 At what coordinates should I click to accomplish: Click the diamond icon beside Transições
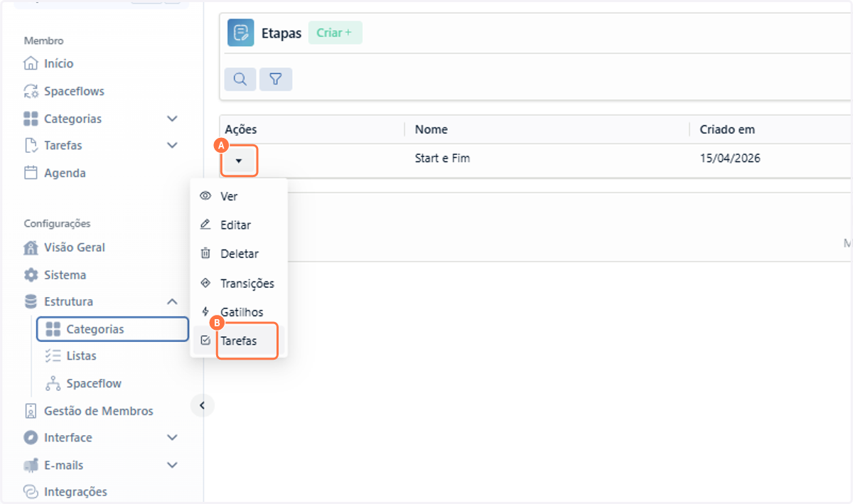click(x=205, y=283)
